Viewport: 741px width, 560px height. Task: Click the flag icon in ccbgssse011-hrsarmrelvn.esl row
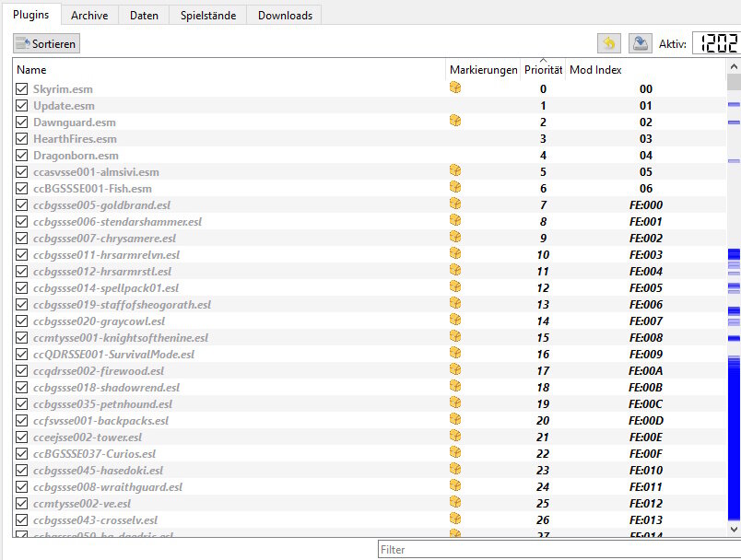[455, 253]
